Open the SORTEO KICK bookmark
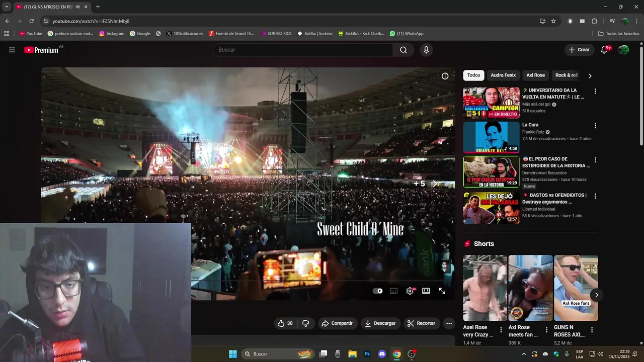 pos(276,34)
